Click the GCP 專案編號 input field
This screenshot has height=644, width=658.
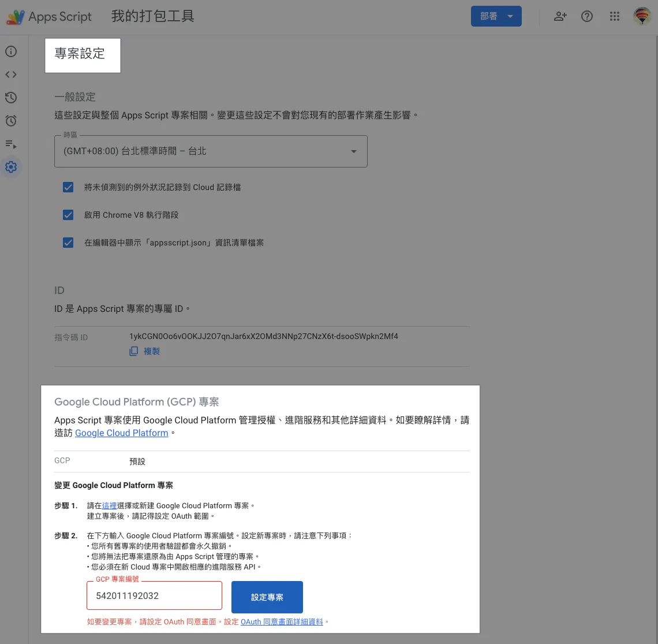pos(154,595)
